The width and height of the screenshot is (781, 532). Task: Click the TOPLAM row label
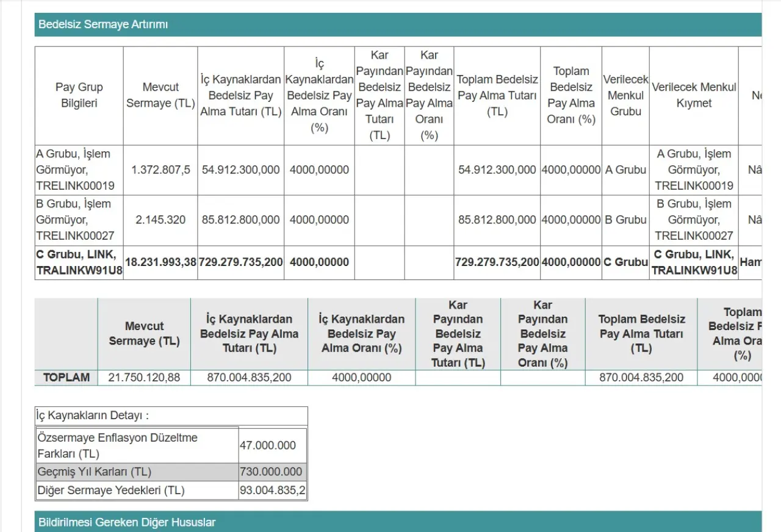[x=66, y=378]
